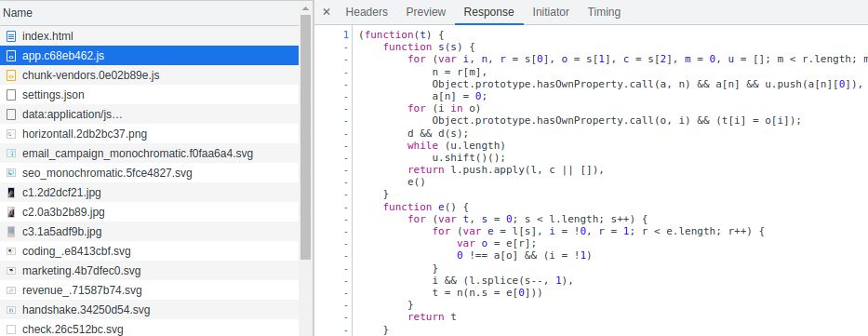Screen dimensions: 868x336
Task: Close the request details panel
Action: click(x=327, y=12)
